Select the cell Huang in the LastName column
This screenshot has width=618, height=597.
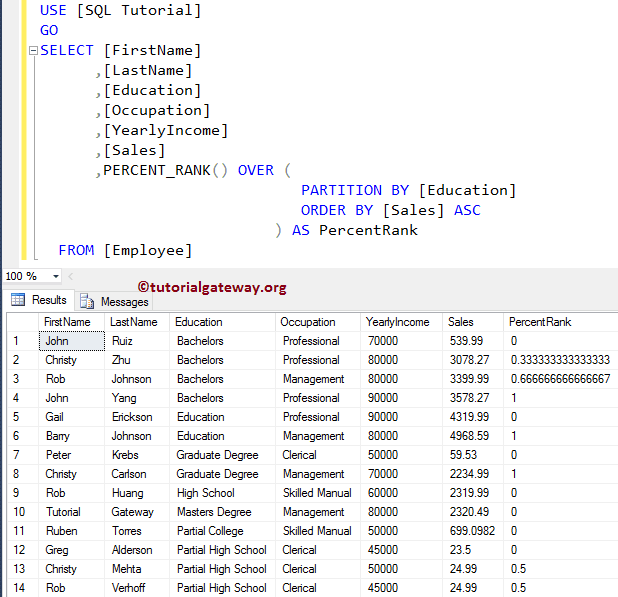[x=137, y=493]
